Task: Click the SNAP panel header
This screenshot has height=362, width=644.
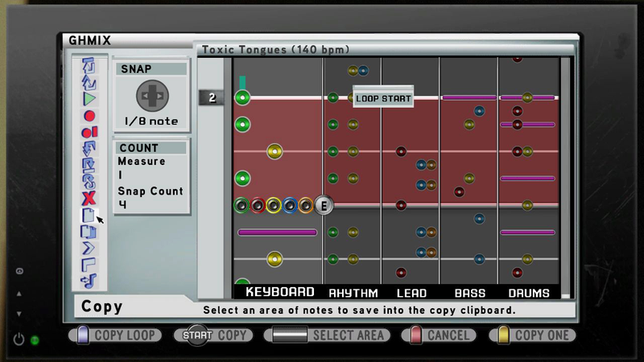Action: click(x=151, y=68)
